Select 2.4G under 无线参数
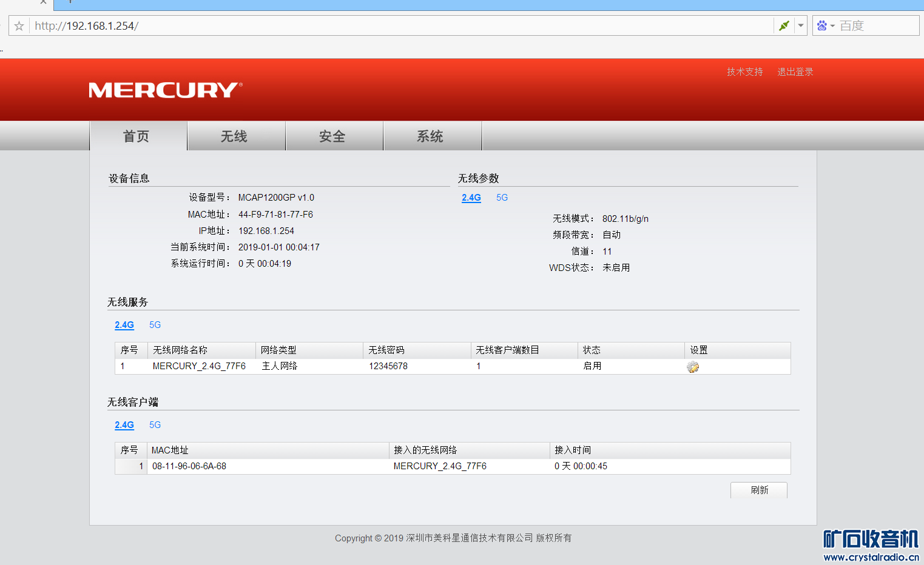Screen dimensions: 924x565 coord(471,198)
